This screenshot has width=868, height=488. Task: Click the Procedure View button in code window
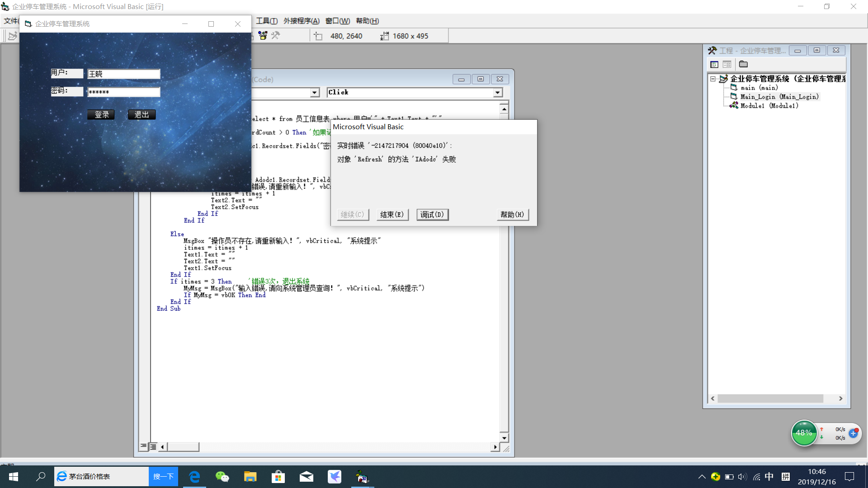[144, 446]
